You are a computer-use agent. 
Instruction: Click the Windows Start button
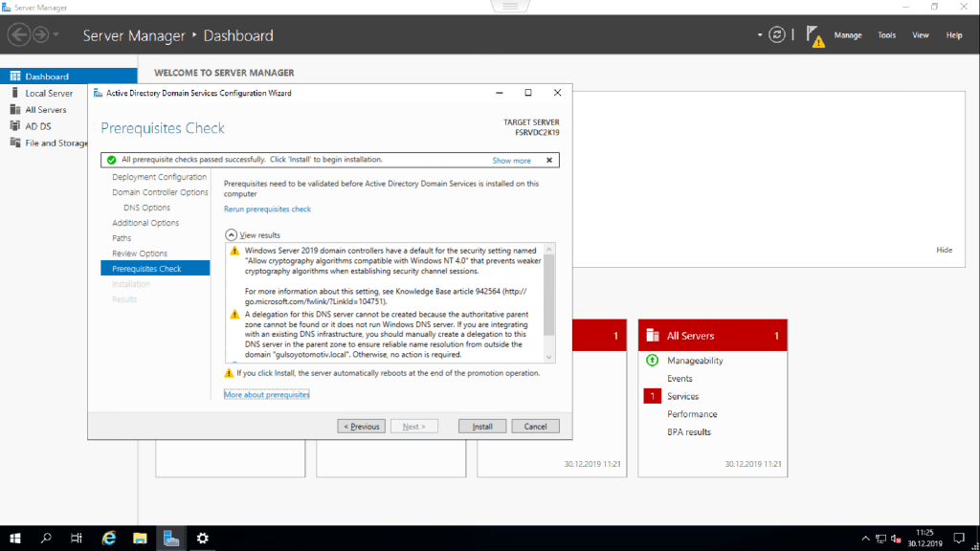15,539
